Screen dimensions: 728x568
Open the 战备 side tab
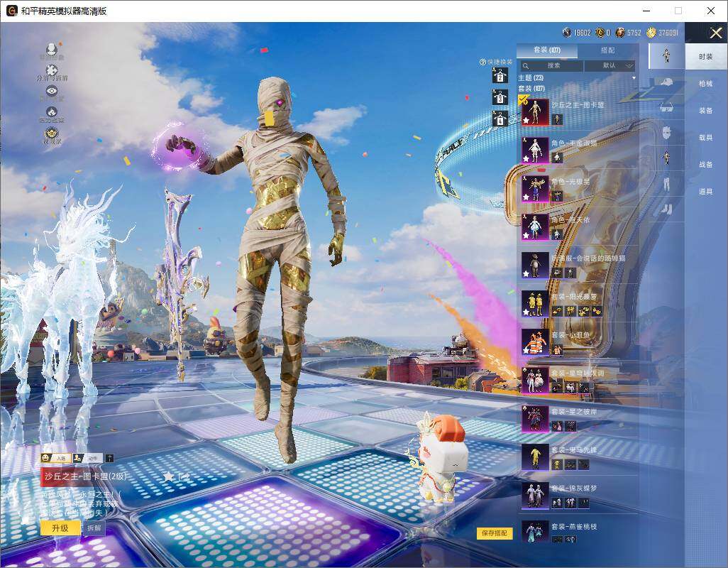pos(706,165)
